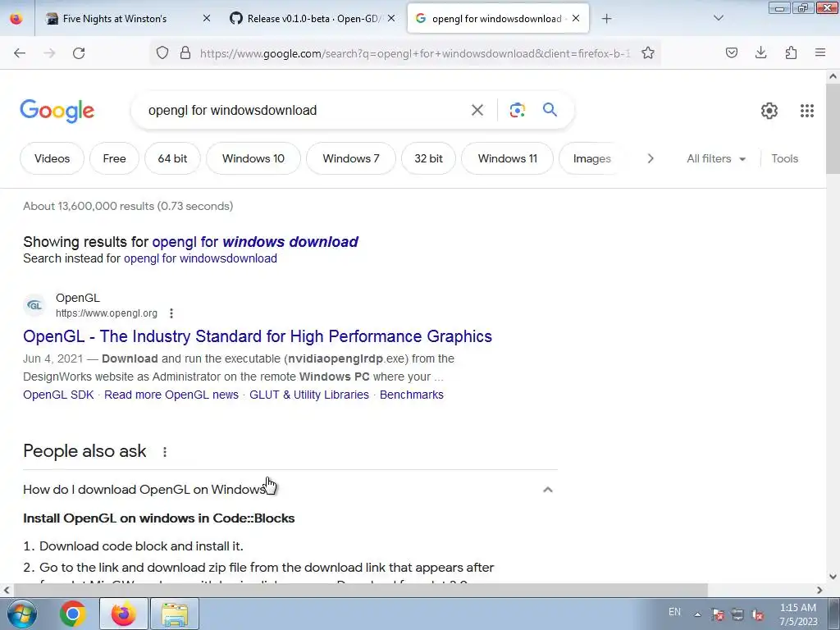Open Google quick settings gear

click(x=769, y=111)
